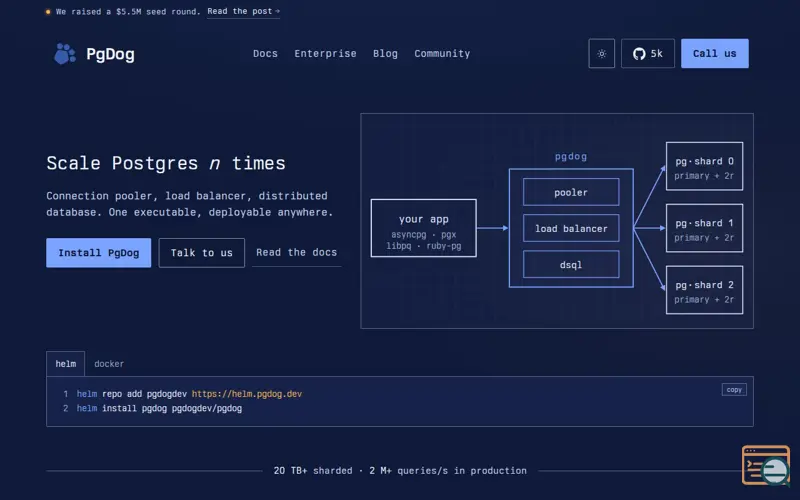This screenshot has height=500, width=800.
Task: Click 'helm install pgdog pgdogdev/pgdog' code line
Action: (159, 409)
